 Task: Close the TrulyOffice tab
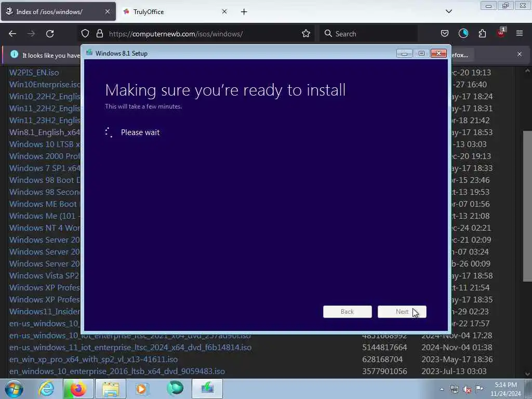[224, 11]
